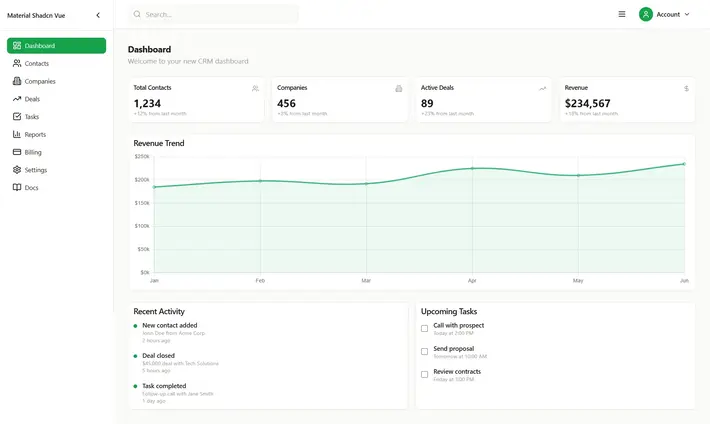Open Docs from sidebar

tap(56, 188)
